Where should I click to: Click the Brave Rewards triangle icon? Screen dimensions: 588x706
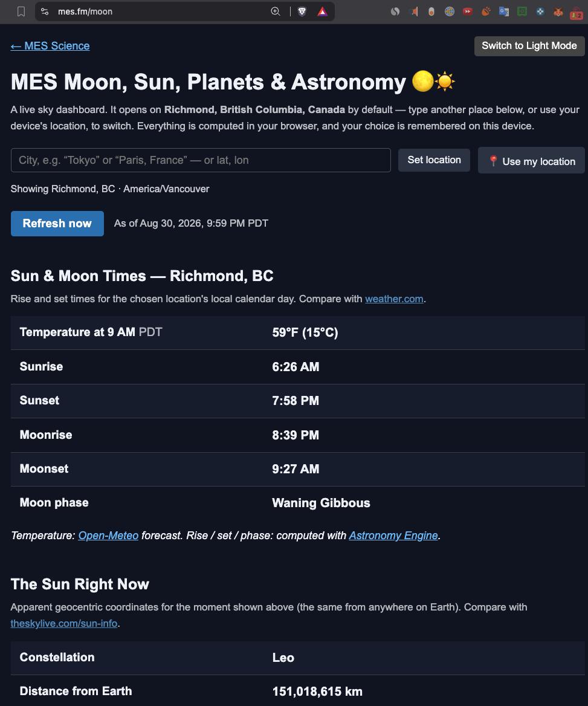click(x=322, y=11)
